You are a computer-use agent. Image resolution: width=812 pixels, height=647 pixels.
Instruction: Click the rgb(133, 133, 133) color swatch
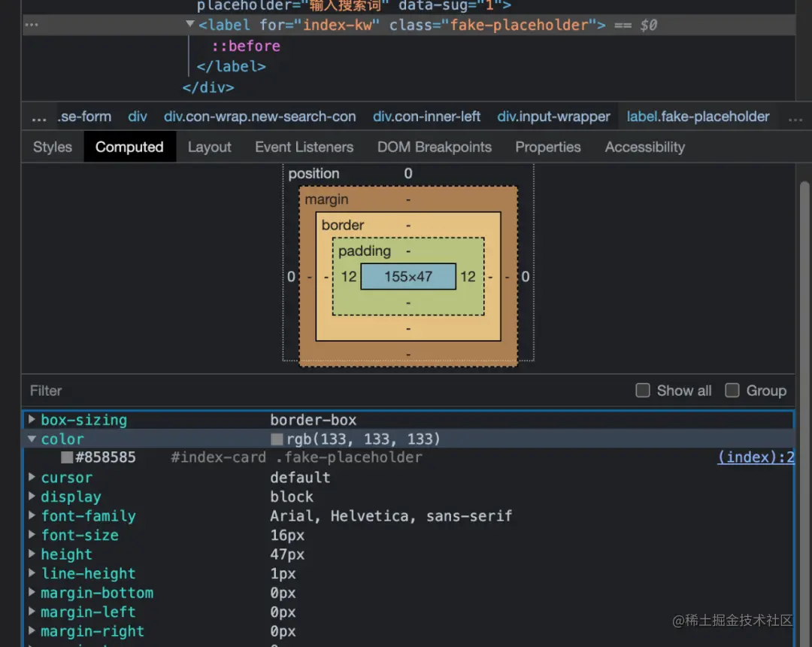point(277,439)
